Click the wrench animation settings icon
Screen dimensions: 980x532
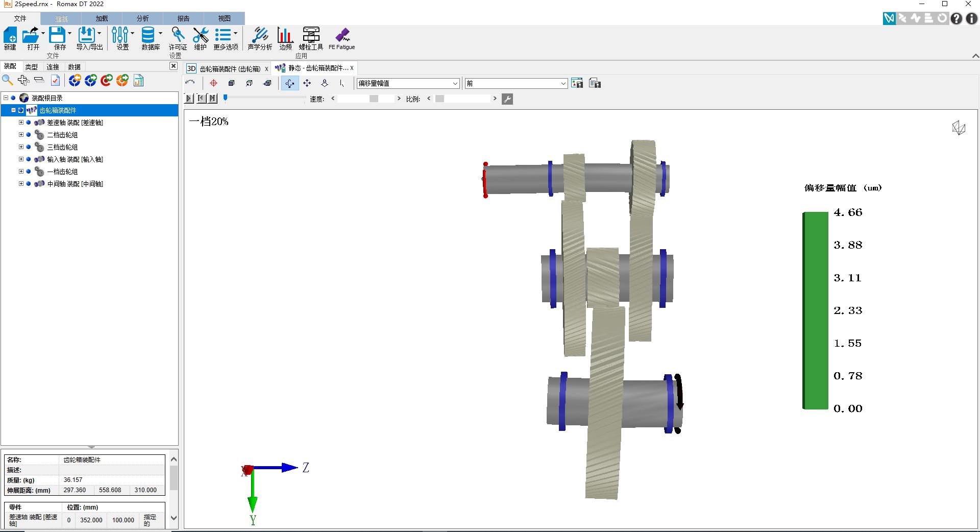[507, 99]
